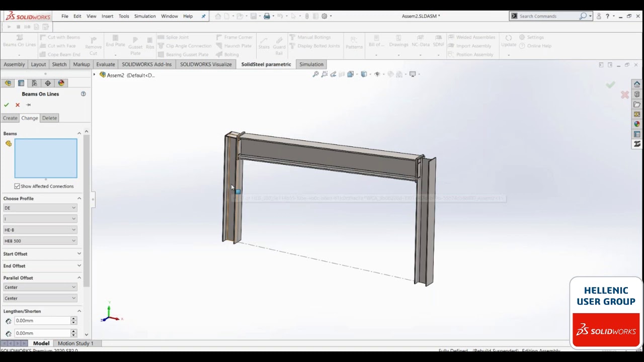This screenshot has width=644, height=362.
Task: Click the Zoom to Area icon
Action: click(x=325, y=74)
